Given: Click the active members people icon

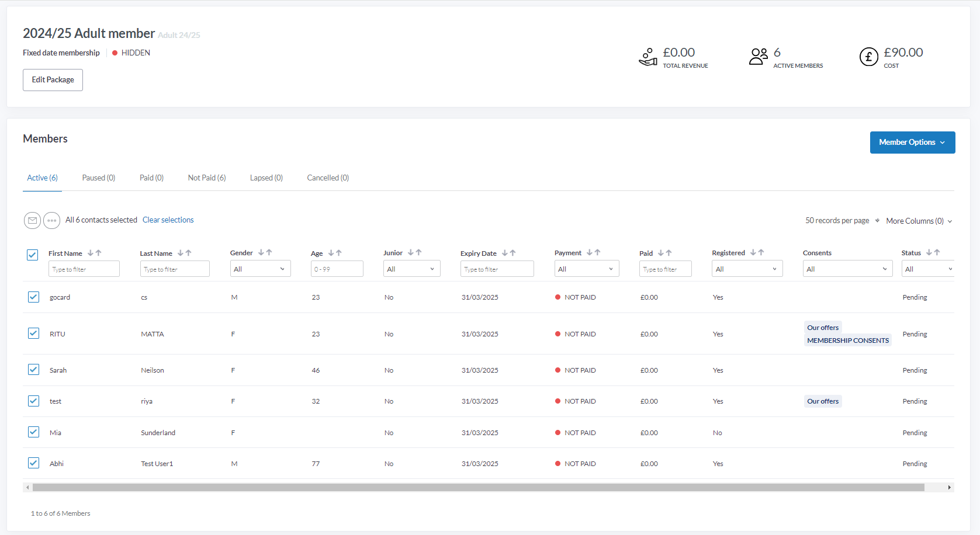Looking at the screenshot, I should point(759,57).
